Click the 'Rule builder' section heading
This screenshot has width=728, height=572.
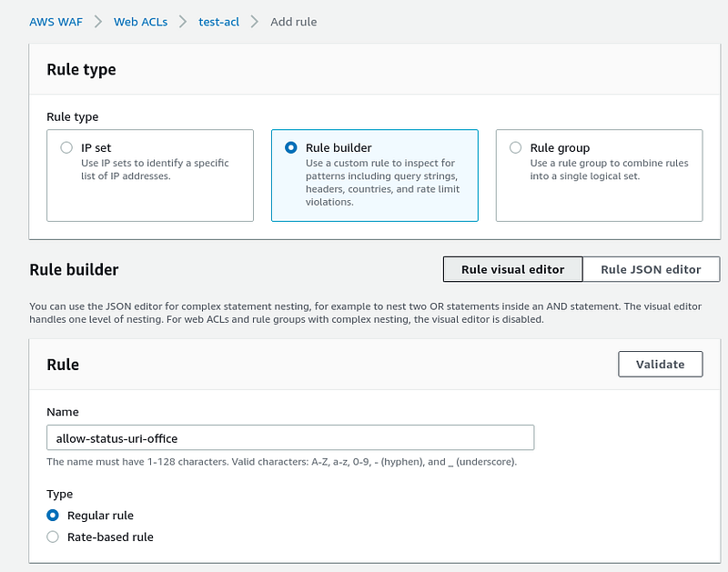coord(74,269)
